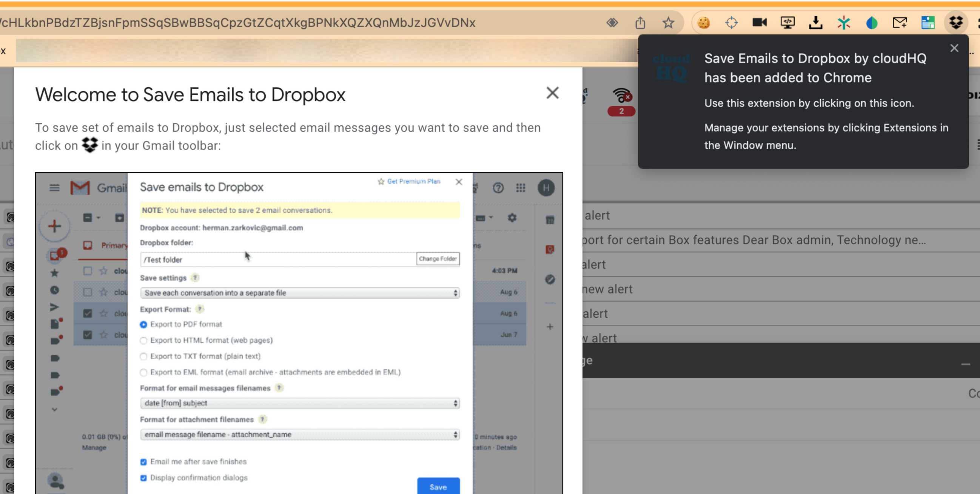This screenshot has width=980, height=494.
Task: Click the 'in your Gmail toolbar' instruction text
Action: tap(161, 145)
